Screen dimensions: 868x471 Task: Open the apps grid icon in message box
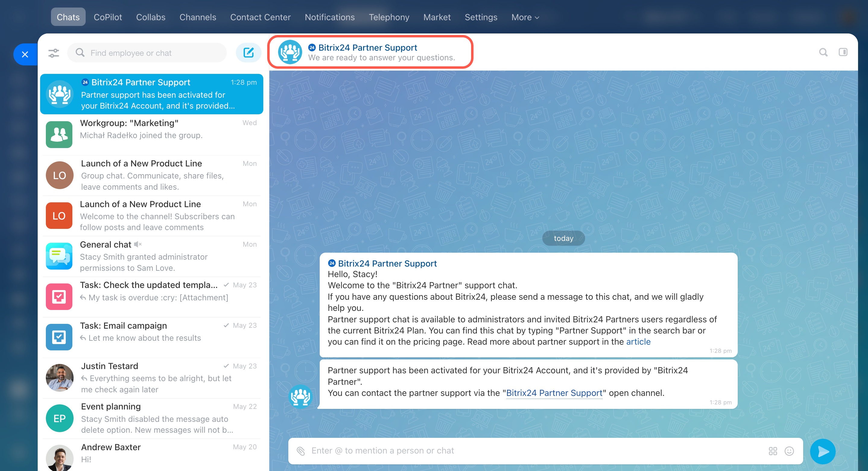click(773, 451)
